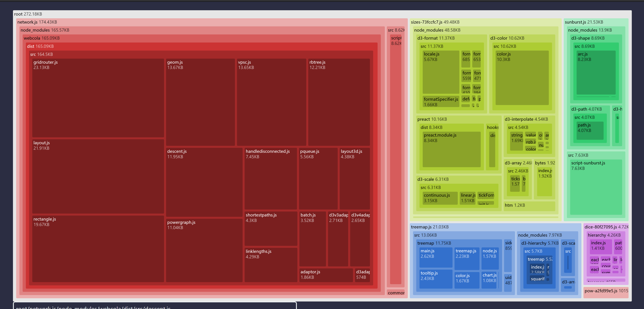This screenshot has width=644, height=309.
Task: Open the arc.js 8.23KB block
Action: [x=596, y=73]
